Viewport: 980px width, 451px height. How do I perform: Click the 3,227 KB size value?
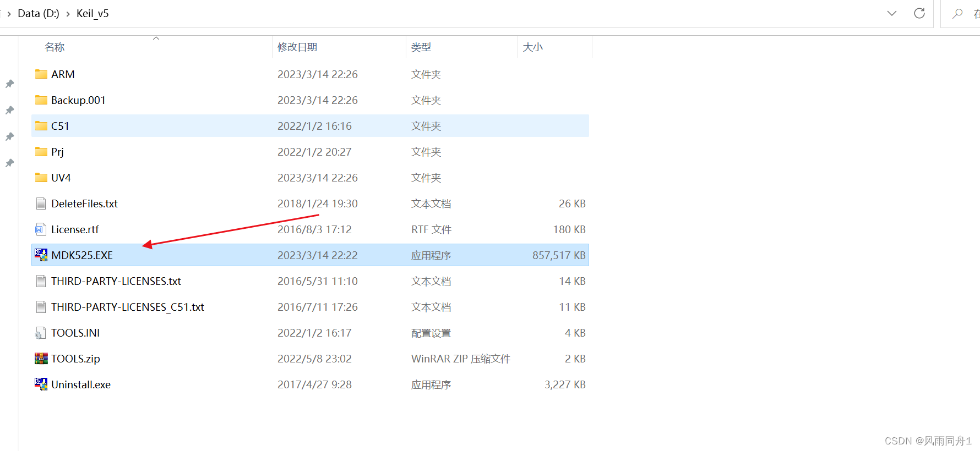565,384
